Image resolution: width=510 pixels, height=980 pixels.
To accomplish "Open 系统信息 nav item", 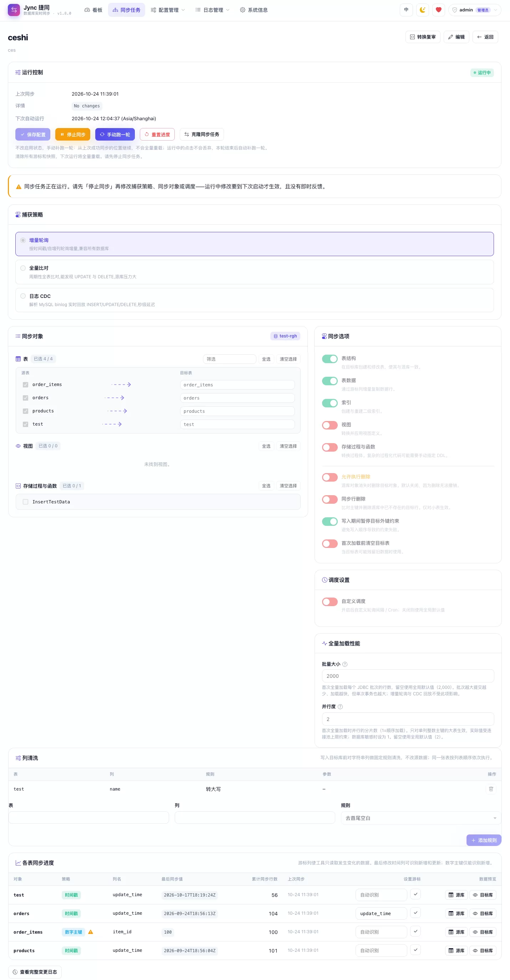I will pos(254,10).
